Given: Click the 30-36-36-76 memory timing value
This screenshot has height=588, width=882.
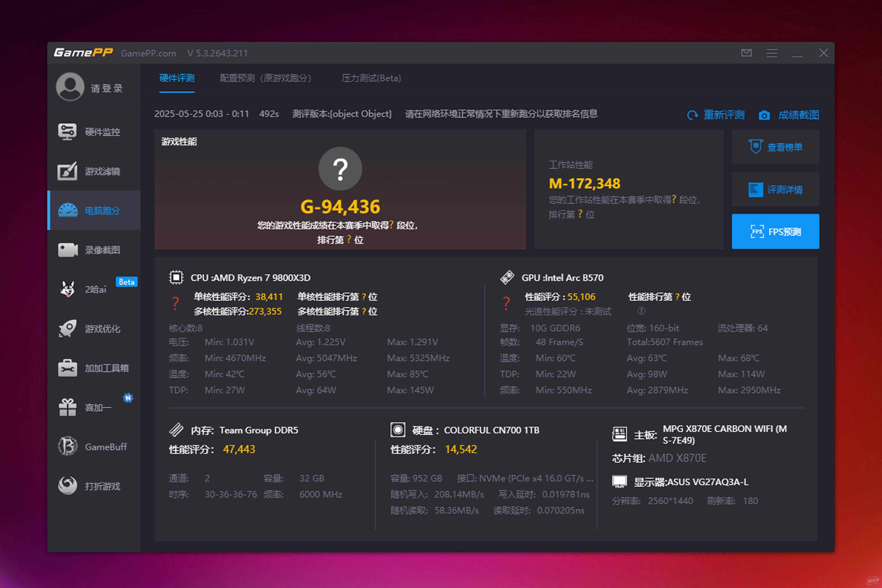Looking at the screenshot, I should (x=231, y=494).
